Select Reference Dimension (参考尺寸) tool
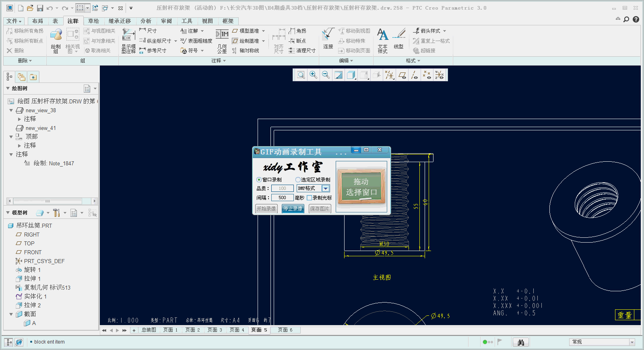 (x=153, y=51)
